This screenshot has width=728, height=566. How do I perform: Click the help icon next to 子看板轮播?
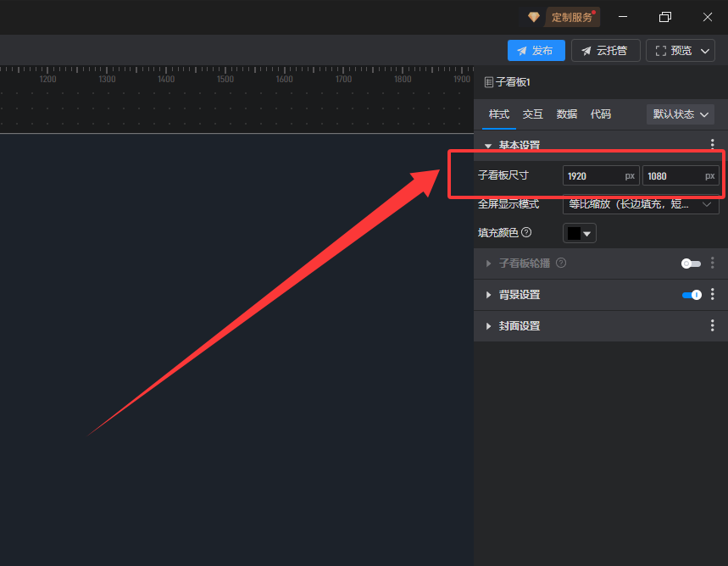(x=561, y=264)
